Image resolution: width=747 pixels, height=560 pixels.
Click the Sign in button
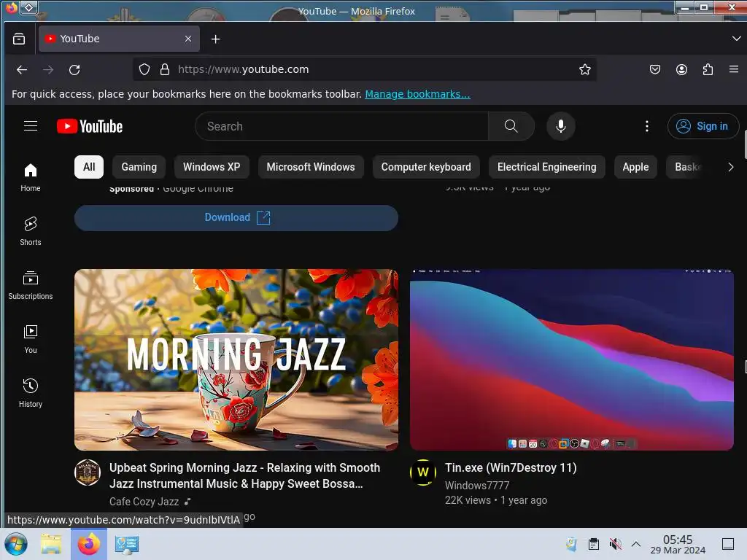pyautogui.click(x=703, y=126)
